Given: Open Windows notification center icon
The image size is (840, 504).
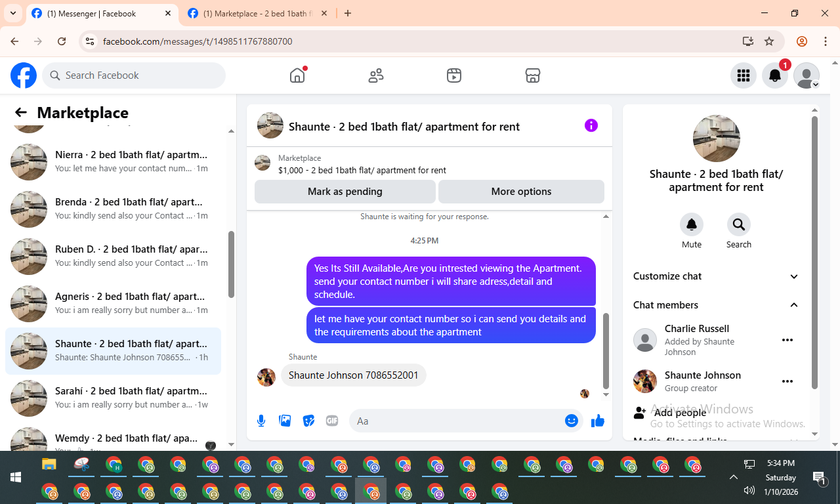Looking at the screenshot, I should coord(819,478).
